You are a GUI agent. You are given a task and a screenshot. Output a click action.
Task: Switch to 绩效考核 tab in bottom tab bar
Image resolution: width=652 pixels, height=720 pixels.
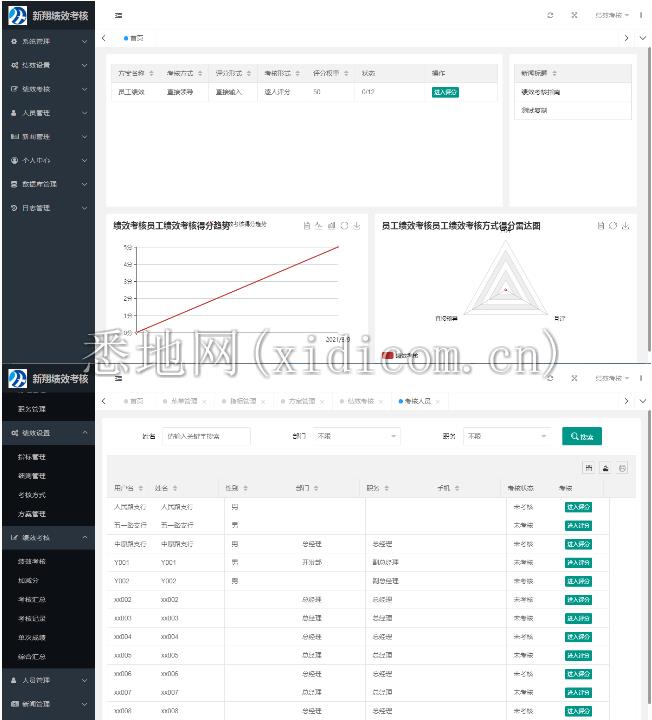tap(360, 401)
